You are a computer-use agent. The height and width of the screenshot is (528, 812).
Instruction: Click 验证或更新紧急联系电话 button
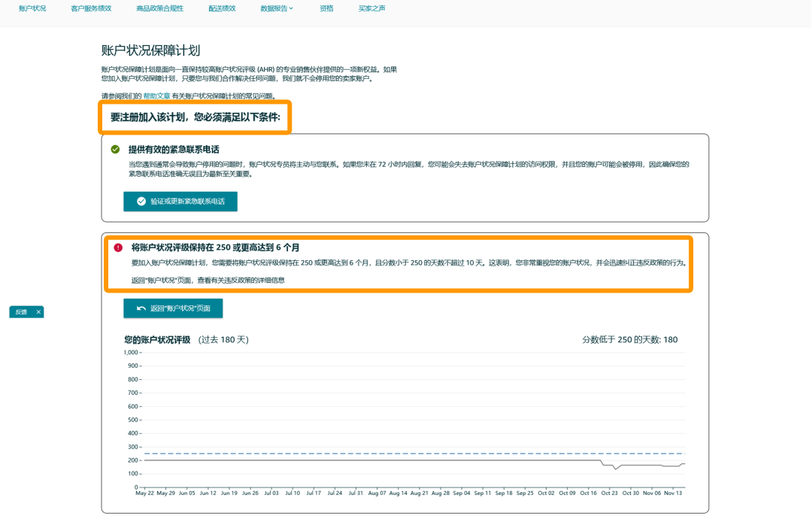click(180, 202)
